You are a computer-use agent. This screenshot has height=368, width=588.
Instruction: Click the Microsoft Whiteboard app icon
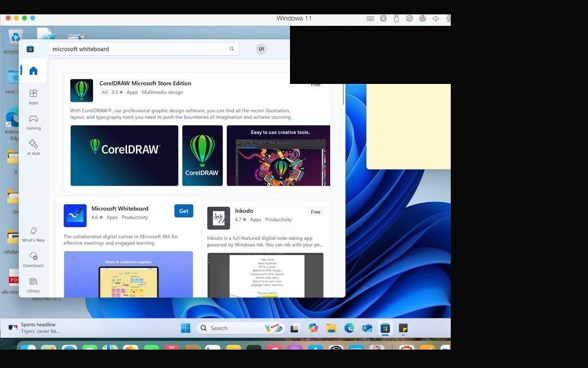click(x=75, y=216)
